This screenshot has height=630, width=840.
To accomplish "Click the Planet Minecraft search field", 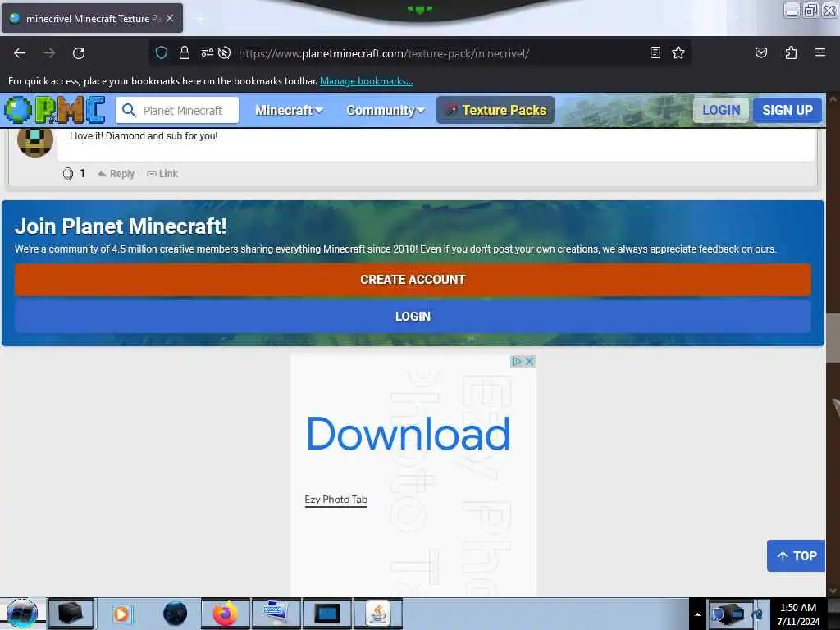I will point(177,111).
